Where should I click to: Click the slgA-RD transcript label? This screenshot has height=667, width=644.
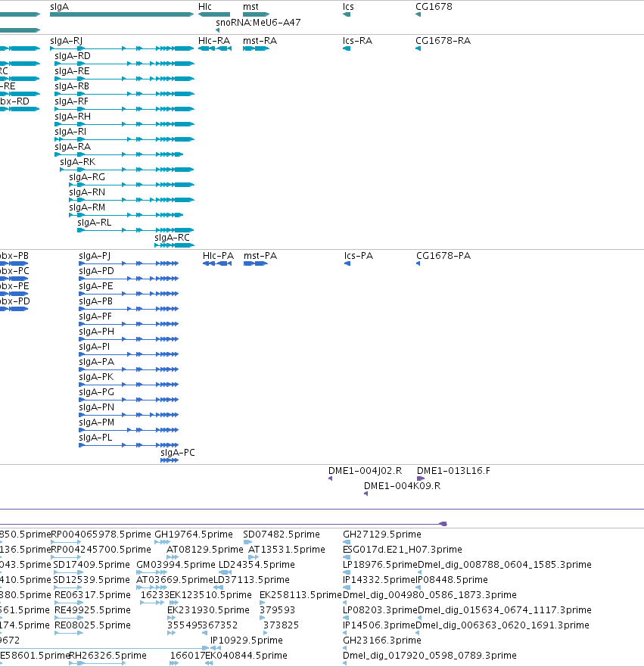72,56
